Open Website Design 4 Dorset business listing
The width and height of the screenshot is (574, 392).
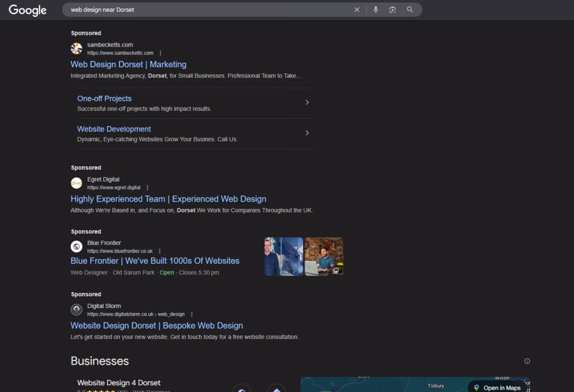(x=119, y=383)
